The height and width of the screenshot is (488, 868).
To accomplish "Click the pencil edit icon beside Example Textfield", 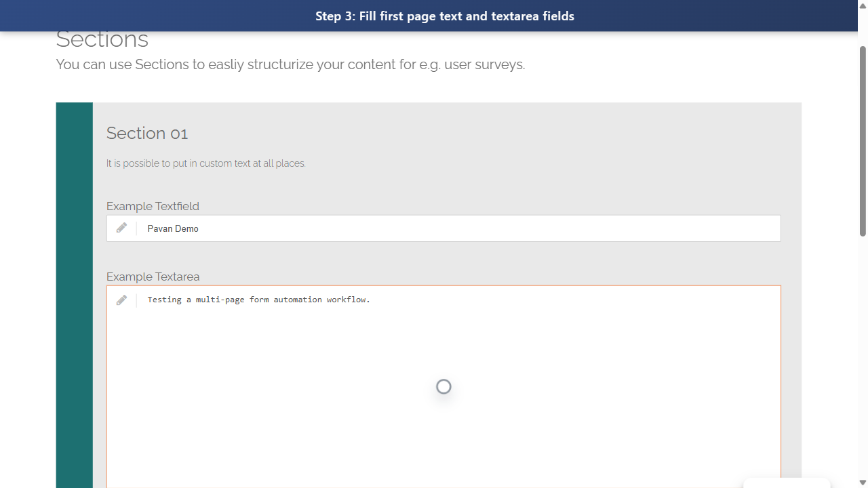I will [121, 228].
